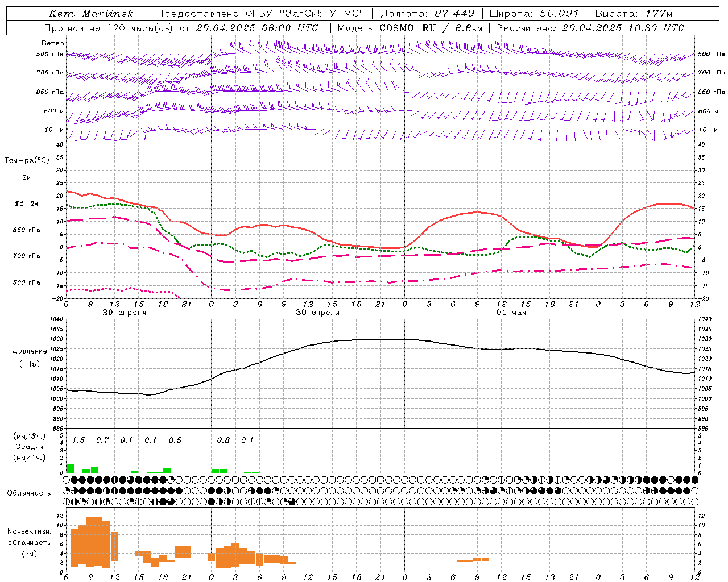Click the (мм/3ч.) precipitation unit label
The image size is (728, 582).
pos(30,436)
